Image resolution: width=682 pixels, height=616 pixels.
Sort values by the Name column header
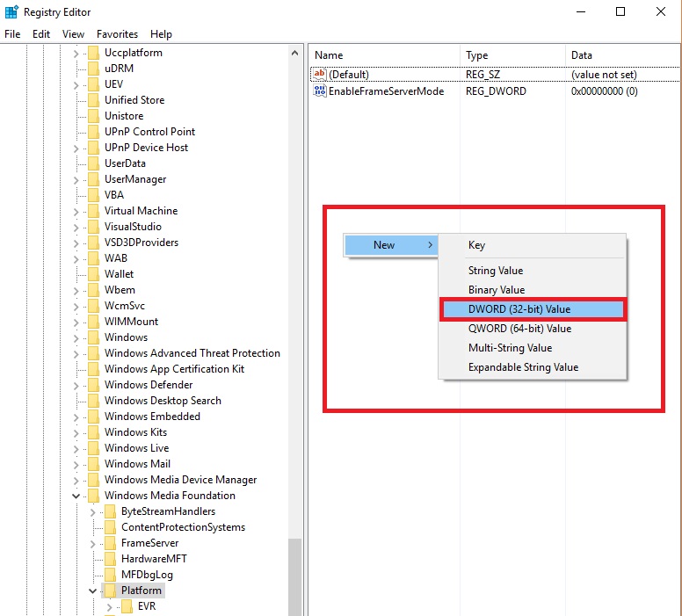point(384,55)
